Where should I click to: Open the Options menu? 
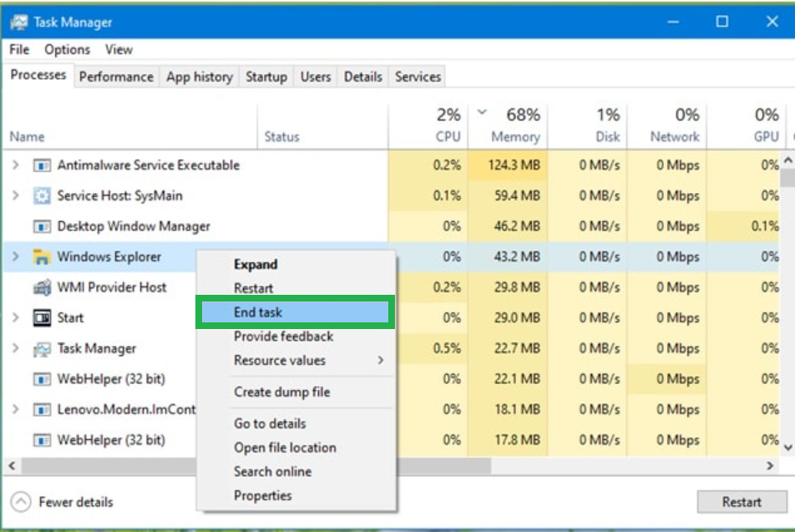tap(67, 49)
